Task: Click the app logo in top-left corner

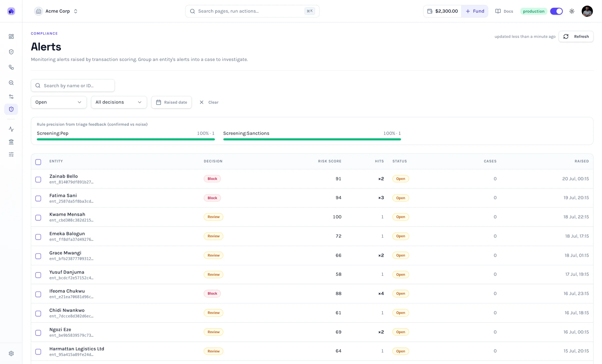Action: (11, 11)
